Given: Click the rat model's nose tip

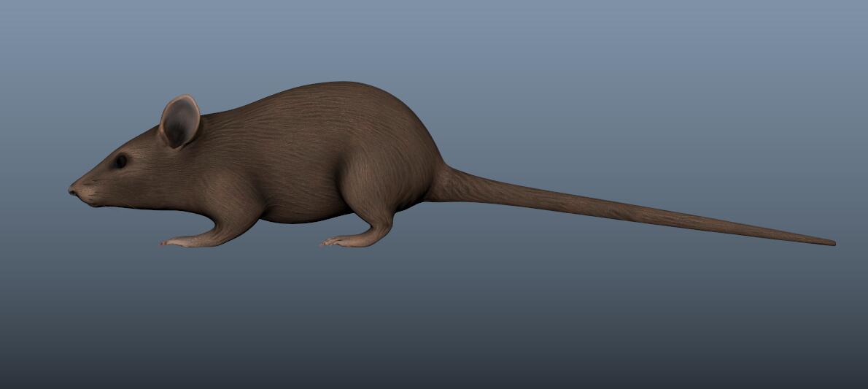Looking at the screenshot, I should (72, 190).
